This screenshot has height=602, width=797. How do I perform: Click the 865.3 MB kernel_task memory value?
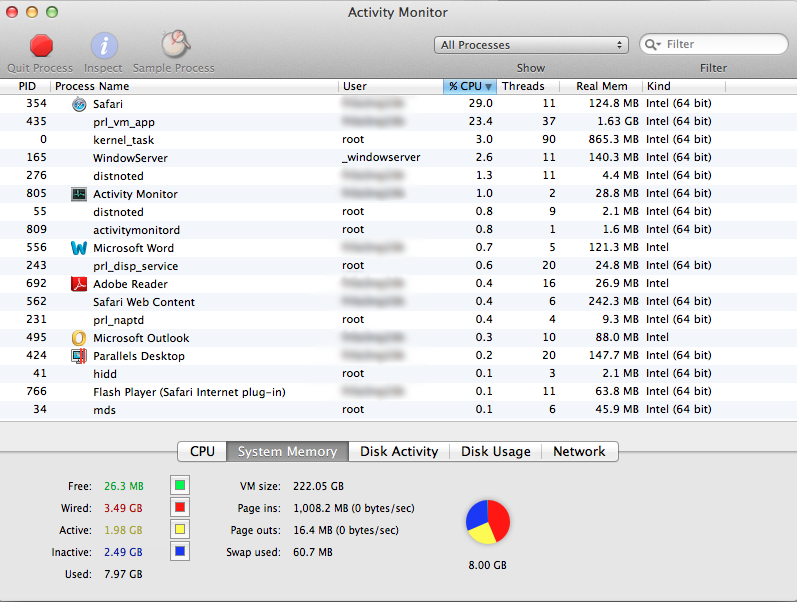pos(614,139)
